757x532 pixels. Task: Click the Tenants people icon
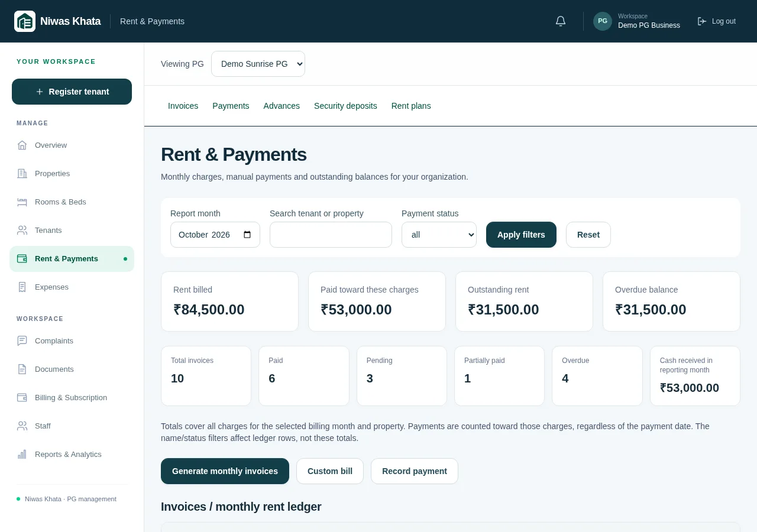pyautogui.click(x=22, y=230)
